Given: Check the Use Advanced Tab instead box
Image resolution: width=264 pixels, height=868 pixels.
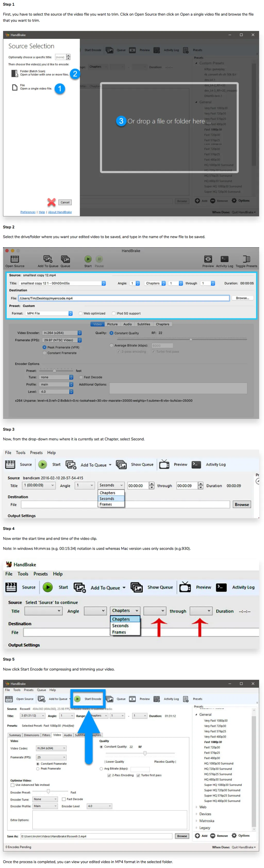Looking at the screenshot, I should [x=12, y=785].
